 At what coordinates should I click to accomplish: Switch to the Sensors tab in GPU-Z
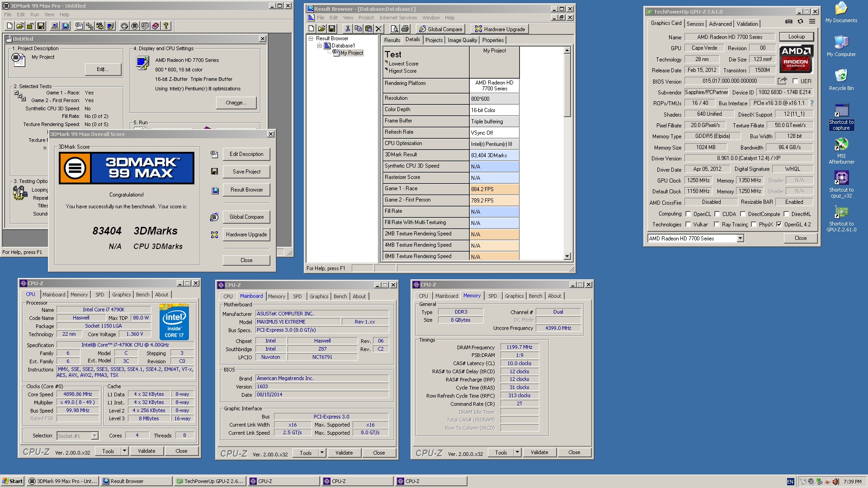[x=695, y=24]
